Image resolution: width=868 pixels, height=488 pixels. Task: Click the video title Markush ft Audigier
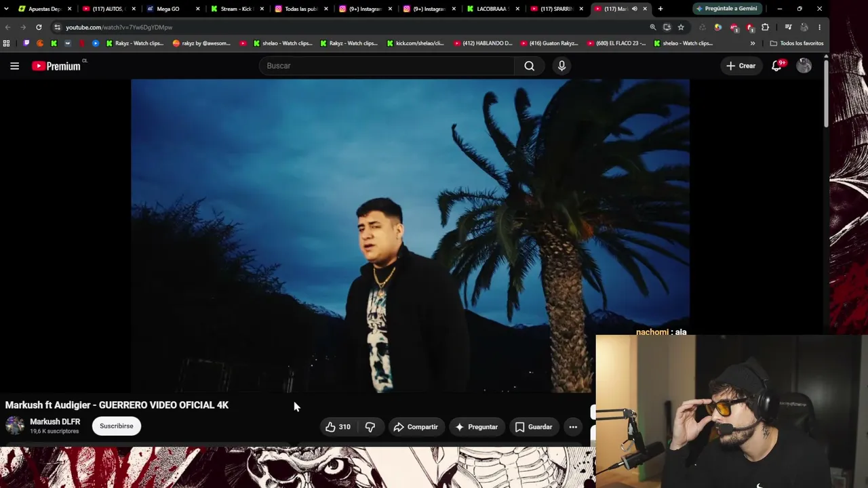117,405
